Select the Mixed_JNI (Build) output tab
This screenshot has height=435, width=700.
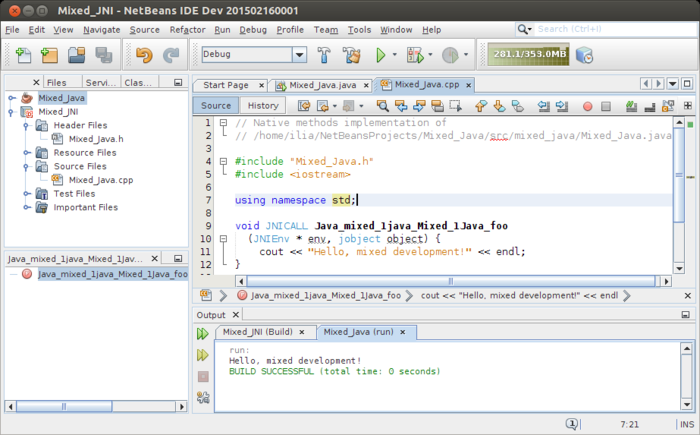click(257, 331)
